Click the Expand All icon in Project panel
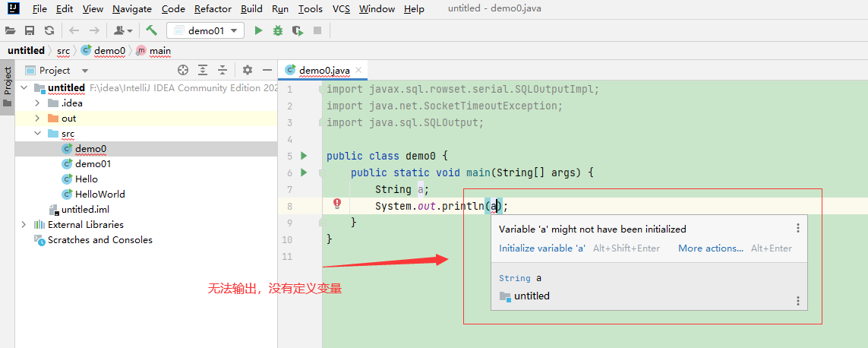 coord(203,70)
